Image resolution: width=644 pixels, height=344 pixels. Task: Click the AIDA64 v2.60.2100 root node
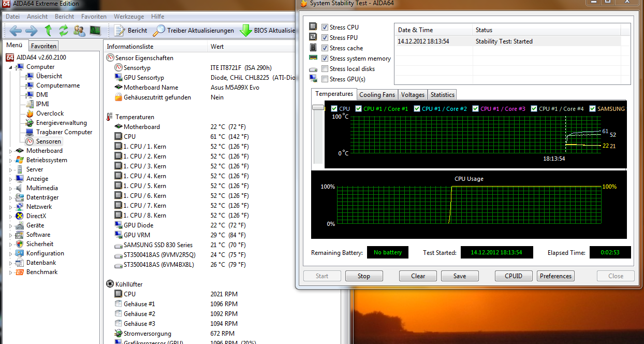click(x=42, y=58)
